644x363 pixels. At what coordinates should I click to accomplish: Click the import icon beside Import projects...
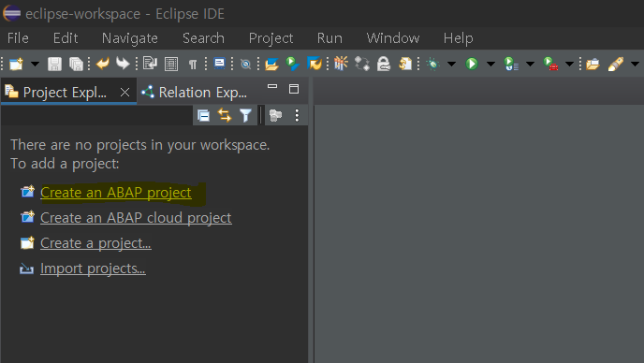[27, 269]
